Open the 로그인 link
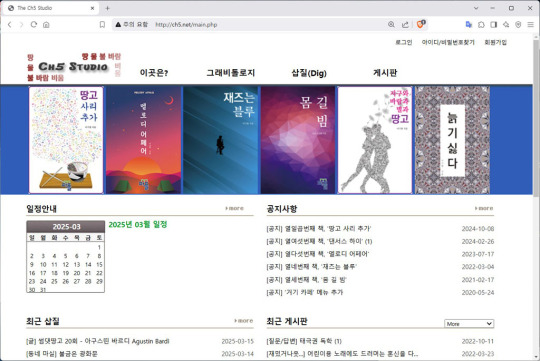 point(404,42)
